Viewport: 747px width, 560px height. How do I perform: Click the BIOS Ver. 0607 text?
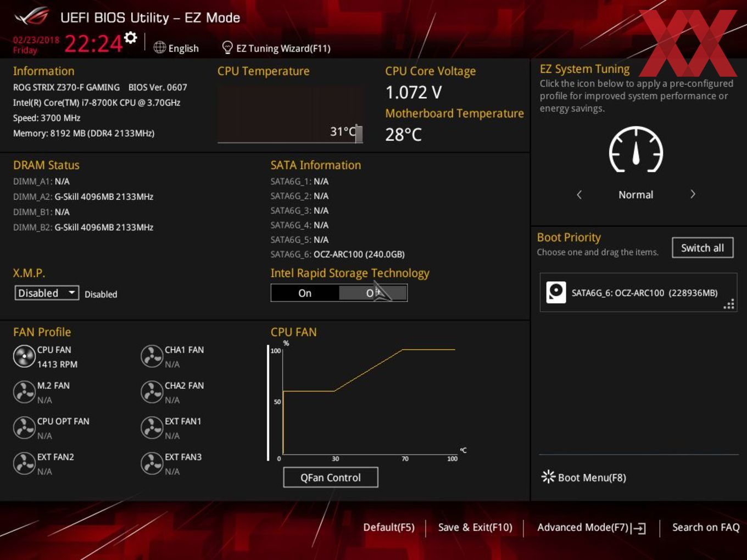[x=158, y=87]
